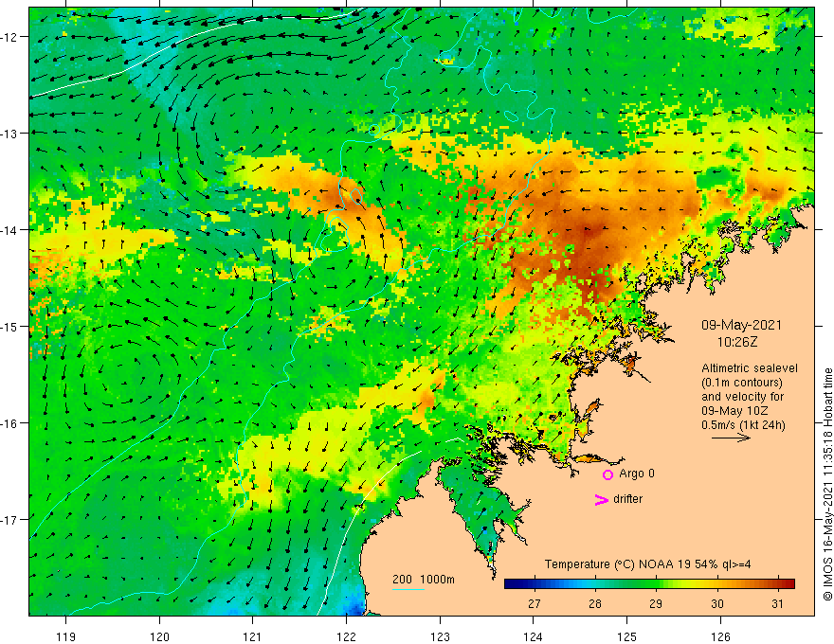Click the '29' color bar tick label
Viewport: 834px width, 644px height.
pos(656,603)
